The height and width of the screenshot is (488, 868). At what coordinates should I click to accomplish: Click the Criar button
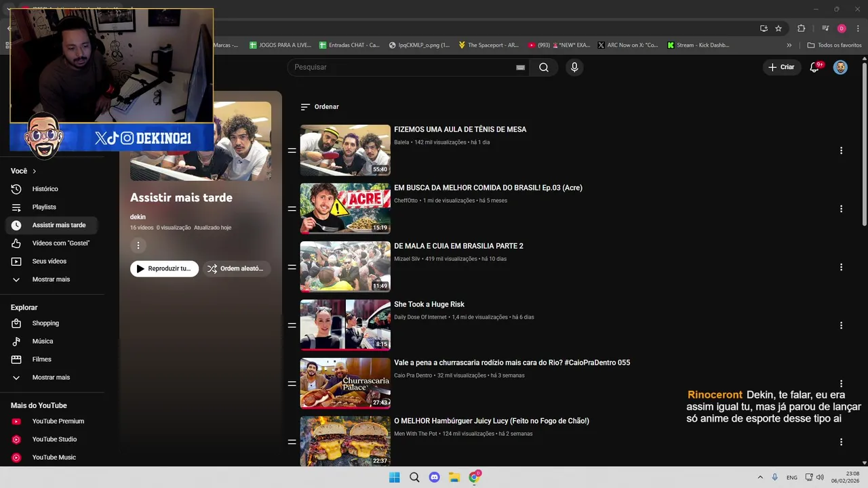coord(781,67)
